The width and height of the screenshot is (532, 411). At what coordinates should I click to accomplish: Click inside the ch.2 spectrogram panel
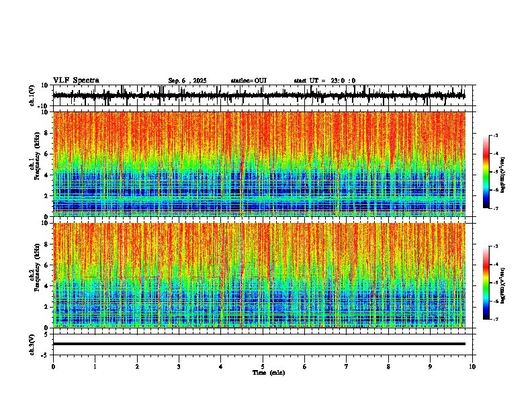(x=259, y=275)
